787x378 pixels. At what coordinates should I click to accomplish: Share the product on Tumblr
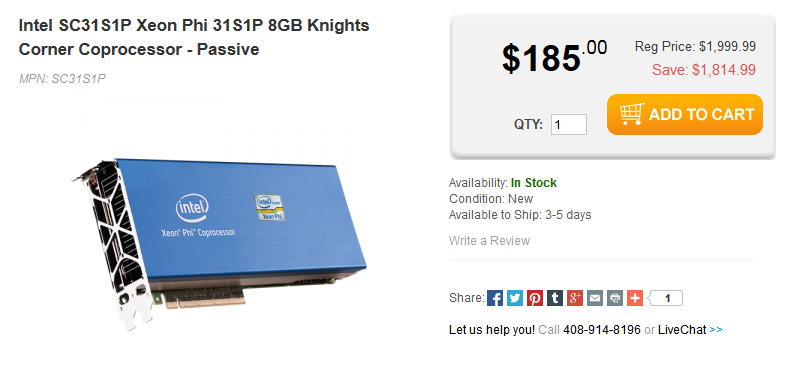[555, 298]
